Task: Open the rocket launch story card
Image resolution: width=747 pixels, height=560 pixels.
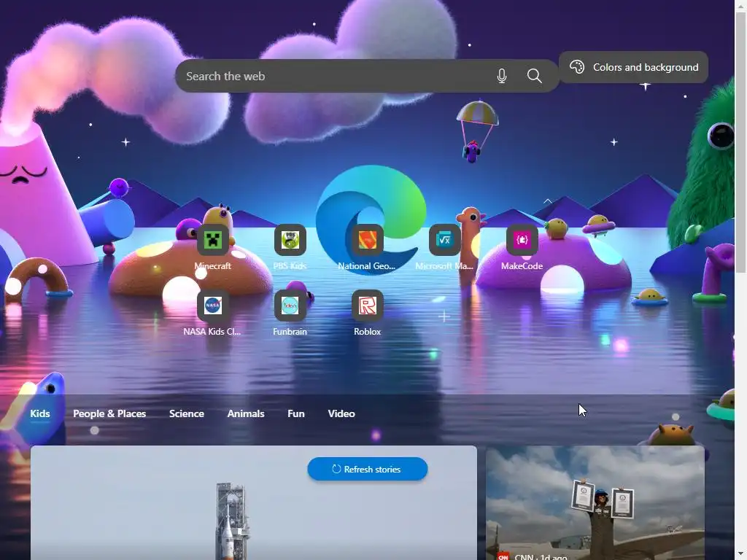Action: pyautogui.click(x=253, y=503)
